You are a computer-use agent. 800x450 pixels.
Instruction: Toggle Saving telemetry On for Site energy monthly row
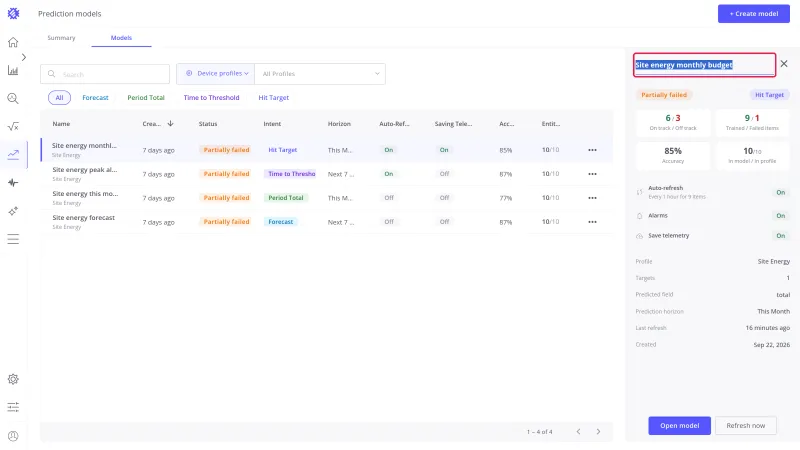coord(444,150)
